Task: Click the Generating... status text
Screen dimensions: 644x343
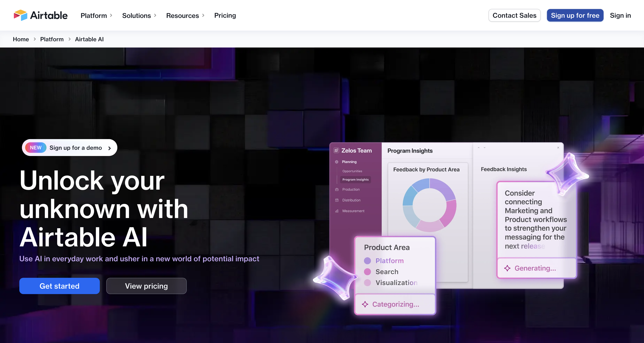Action: (x=535, y=268)
